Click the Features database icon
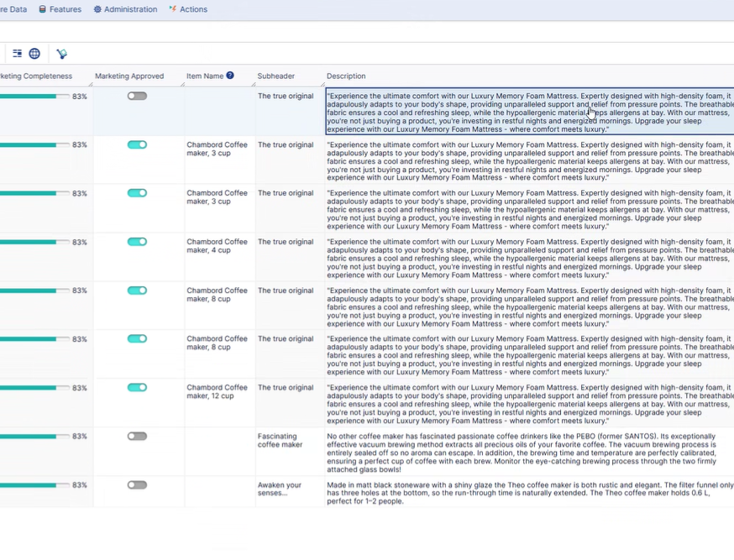 (42, 9)
